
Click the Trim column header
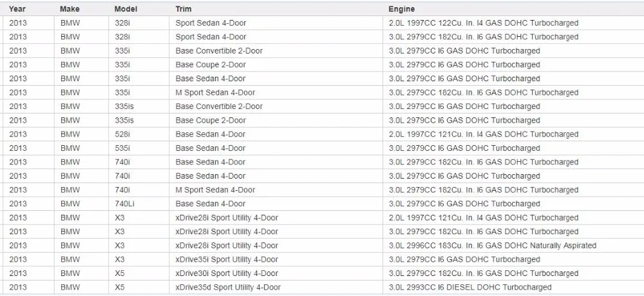tap(184, 8)
